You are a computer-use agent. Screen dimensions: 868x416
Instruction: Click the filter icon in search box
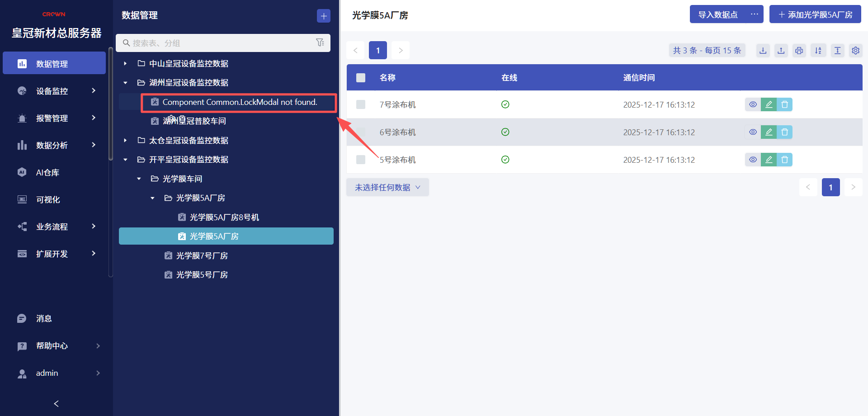(x=320, y=43)
